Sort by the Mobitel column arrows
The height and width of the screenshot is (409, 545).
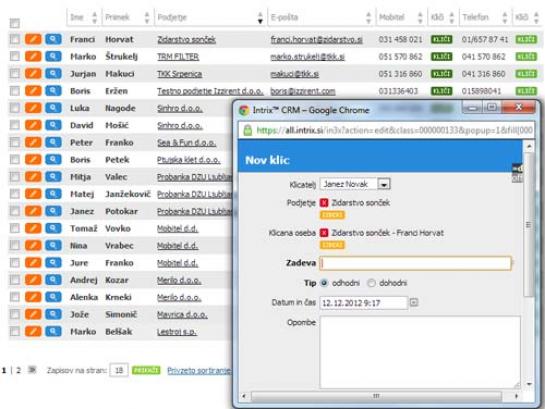pos(420,17)
